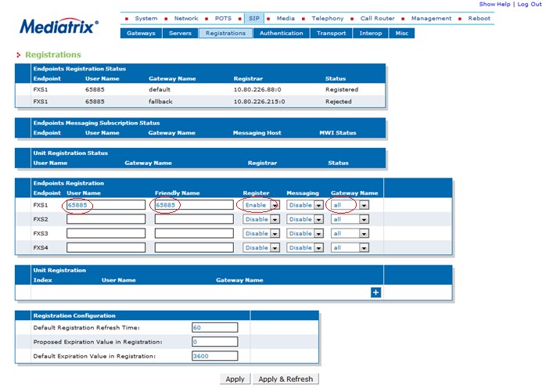Viewport: 546px width, 392px height.
Task: Click the Log Out link
Action: (x=530, y=4)
